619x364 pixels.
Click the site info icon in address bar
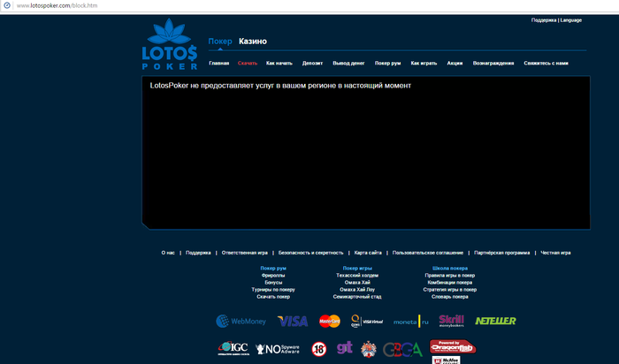(x=7, y=5)
